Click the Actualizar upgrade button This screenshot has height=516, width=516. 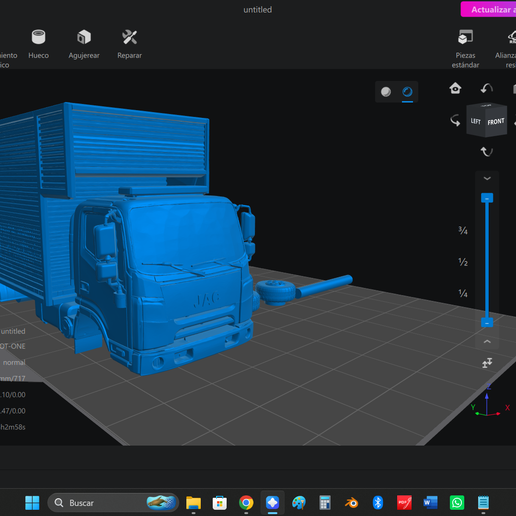click(488, 9)
